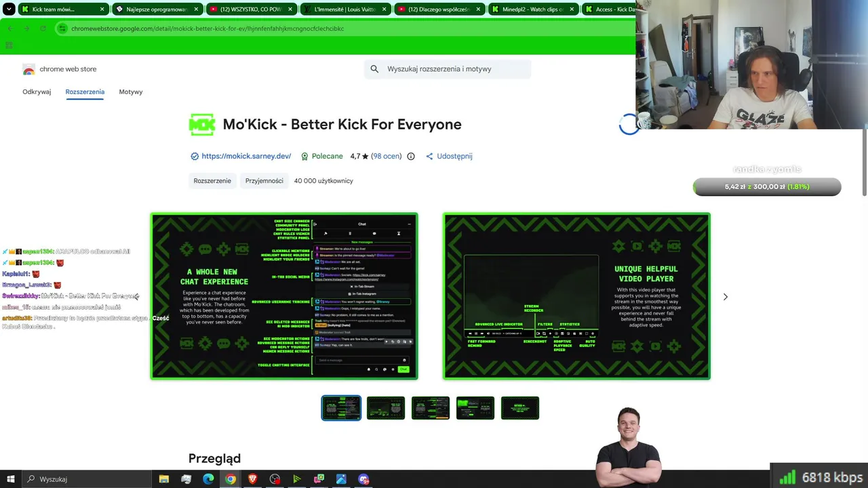Image resolution: width=868 pixels, height=488 pixels.
Task: Switch to the "Najlepsze oprogramowanie" tab
Action: coord(157,9)
